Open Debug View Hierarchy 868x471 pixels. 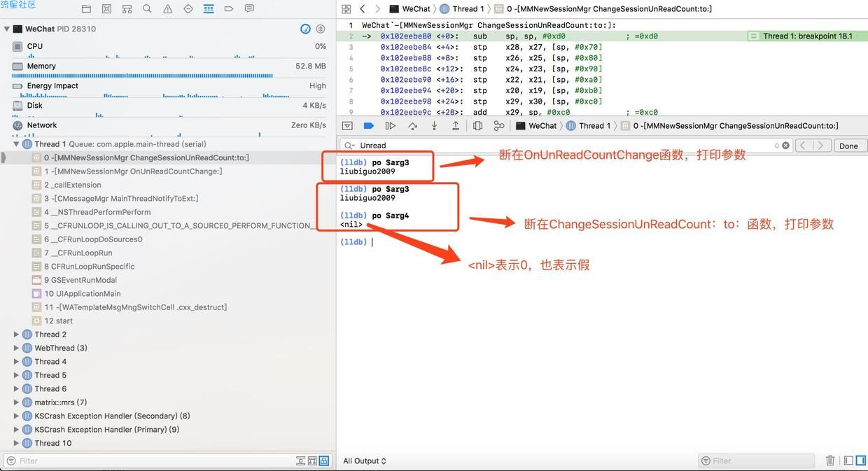477,126
